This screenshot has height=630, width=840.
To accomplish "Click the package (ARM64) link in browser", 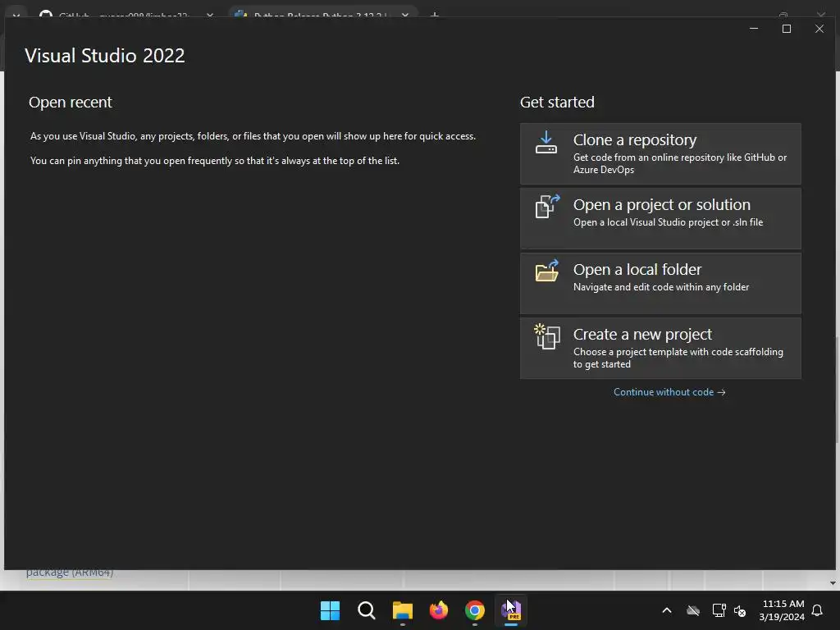I will 70,573.
